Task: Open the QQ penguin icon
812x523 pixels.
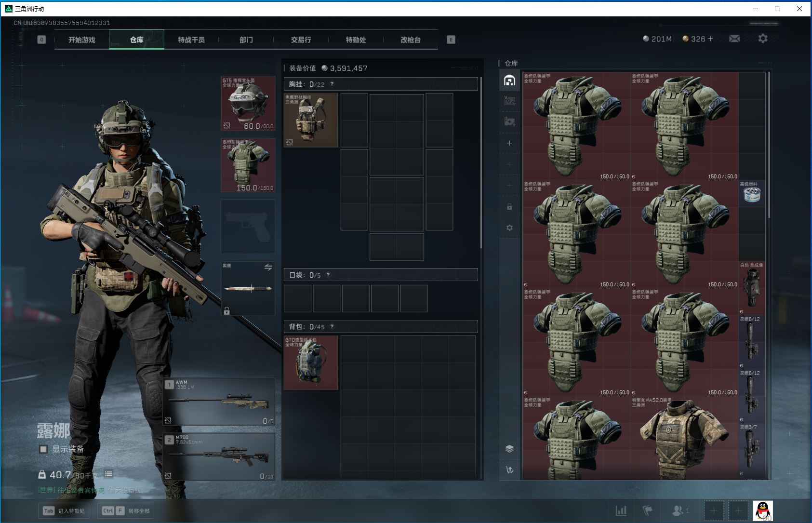Action: [763, 510]
